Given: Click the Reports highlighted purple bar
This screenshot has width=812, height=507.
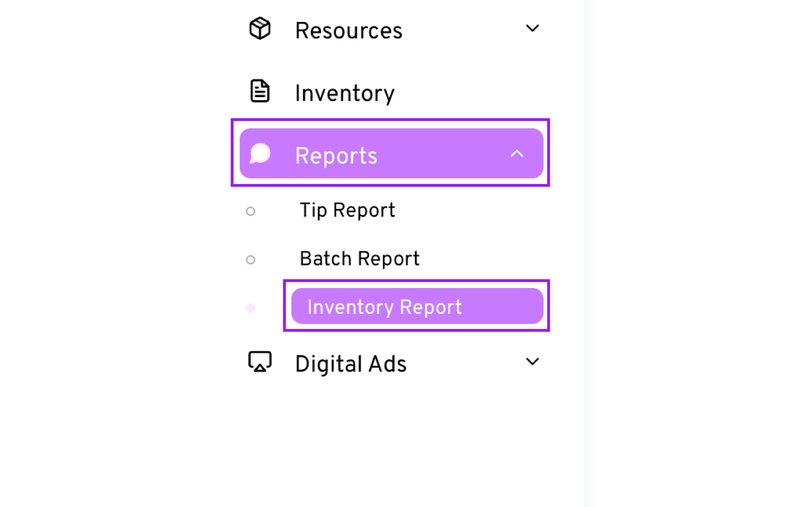Looking at the screenshot, I should [436, 154].
